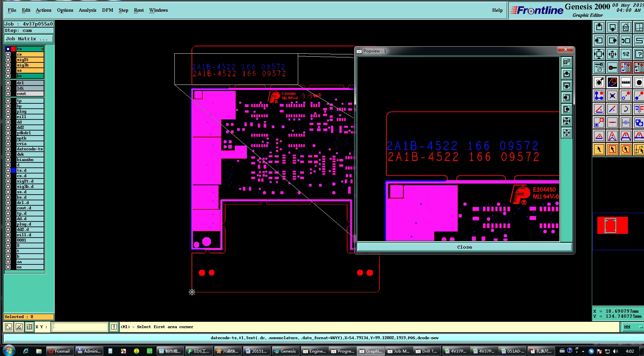Open the MM units dropdown
The image size is (644, 356).
coord(633,327)
